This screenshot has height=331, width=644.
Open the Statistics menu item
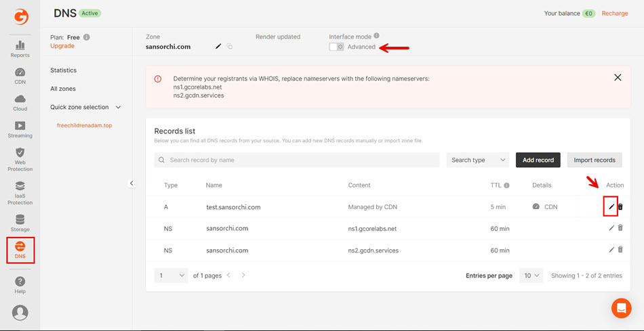click(x=64, y=70)
